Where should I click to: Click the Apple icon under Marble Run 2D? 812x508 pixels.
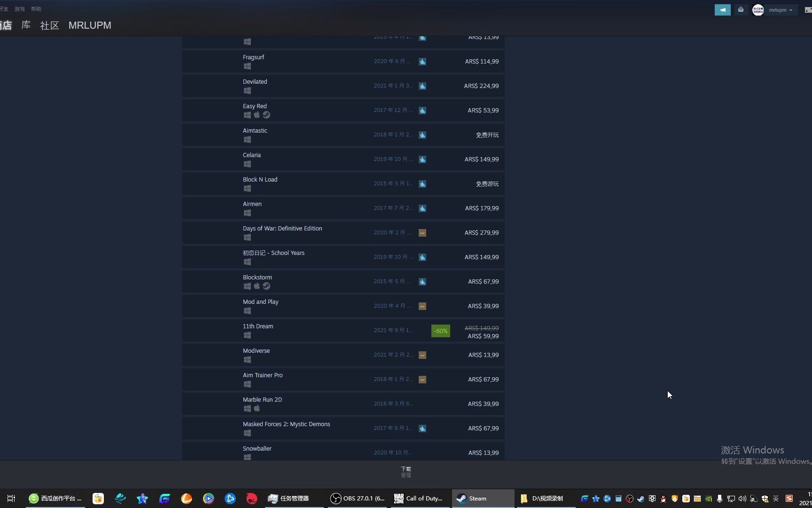click(x=257, y=408)
